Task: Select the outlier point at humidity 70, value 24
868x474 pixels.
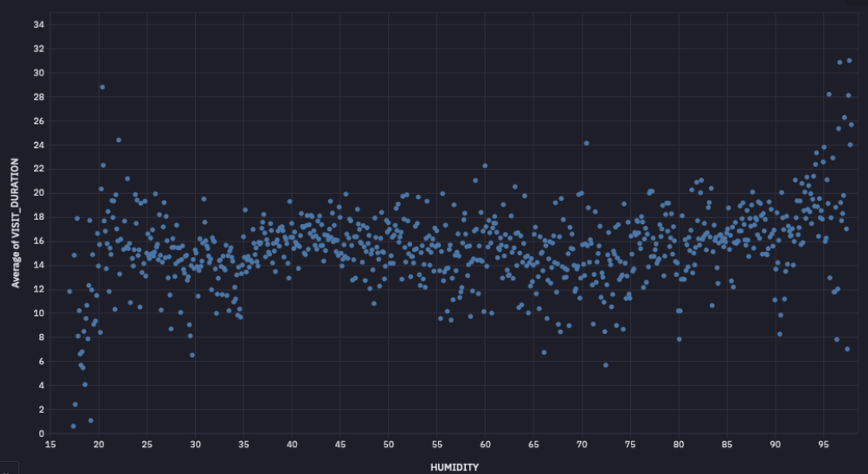Action: (586, 143)
